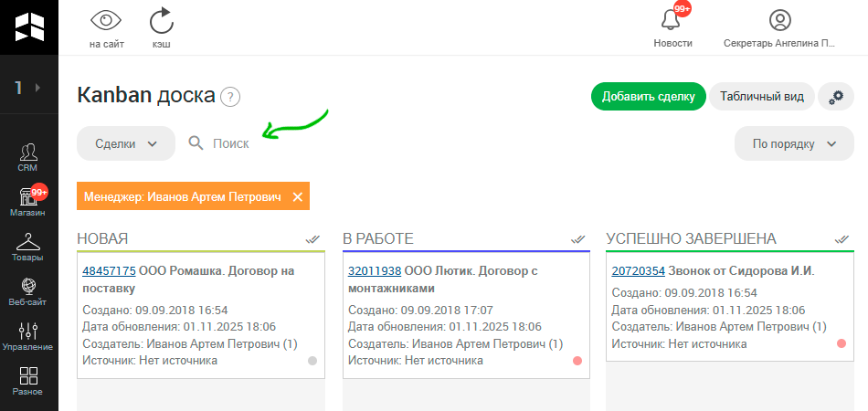868x411 pixels.
Task: Open the Веб-сайт globe icon
Action: (x=27, y=291)
